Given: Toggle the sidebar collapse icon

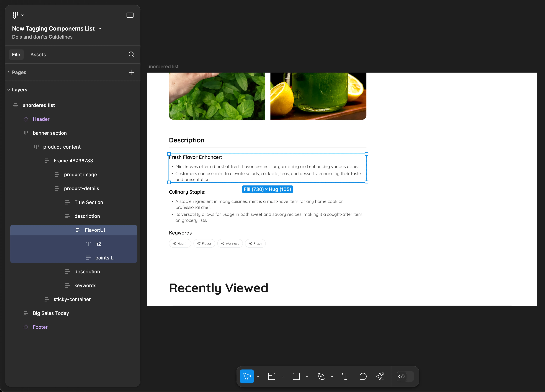Looking at the screenshot, I should tap(130, 15).
